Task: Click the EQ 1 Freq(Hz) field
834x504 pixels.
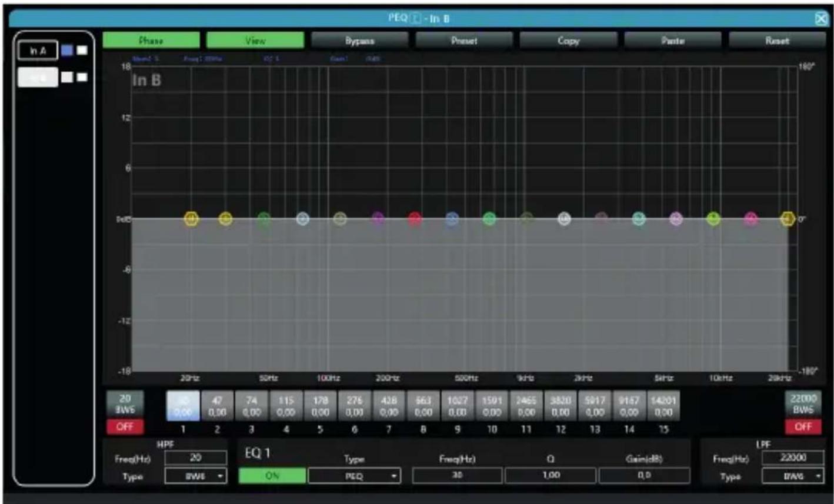Action: [457, 476]
